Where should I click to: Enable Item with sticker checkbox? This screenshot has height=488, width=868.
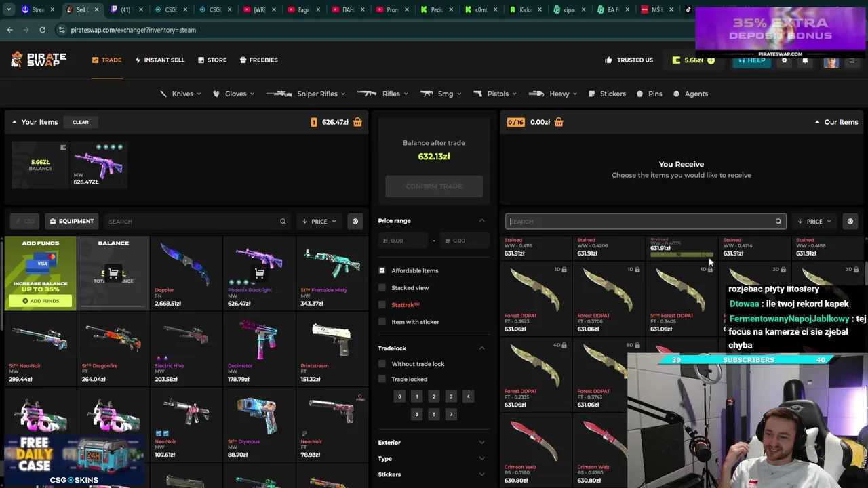pos(382,322)
